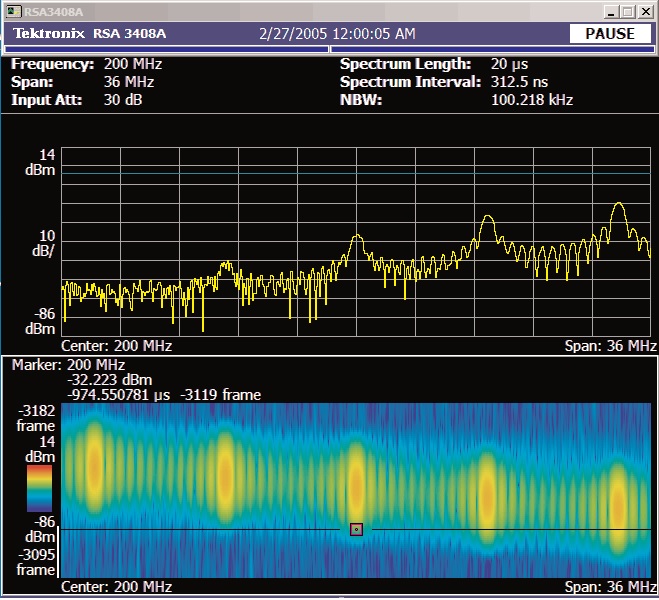Click the Input Att 30 dB value
Image resolution: width=659 pixels, height=600 pixels.
125,100
